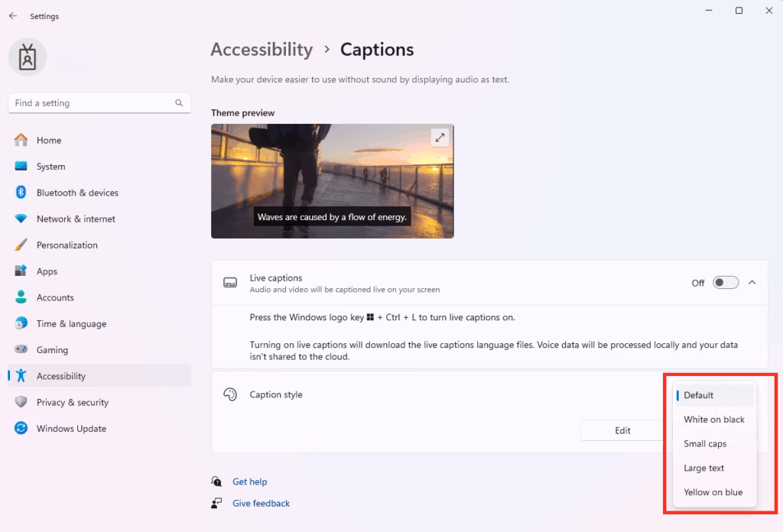Click the Privacy & security shield icon

coord(21,402)
